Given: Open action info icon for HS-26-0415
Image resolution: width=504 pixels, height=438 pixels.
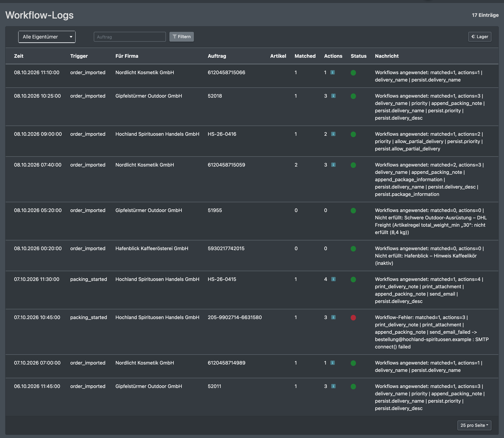Looking at the screenshot, I should click(x=333, y=279).
